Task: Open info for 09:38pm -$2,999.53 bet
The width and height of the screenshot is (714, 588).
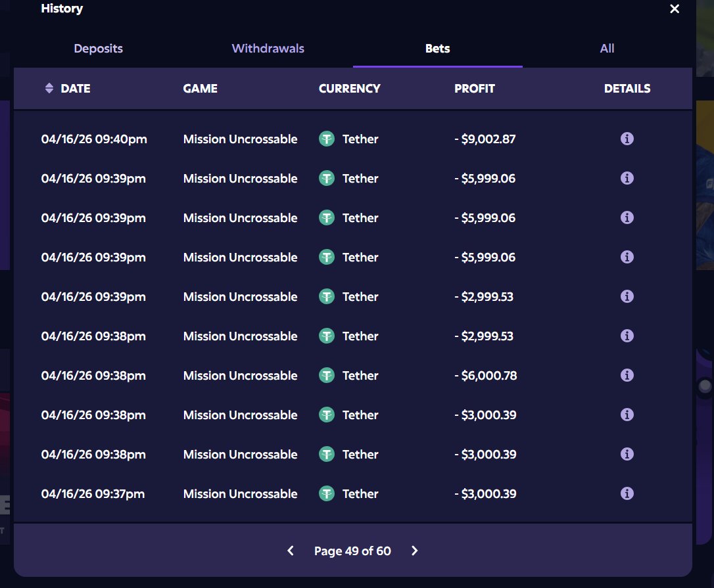Action: 627,336
